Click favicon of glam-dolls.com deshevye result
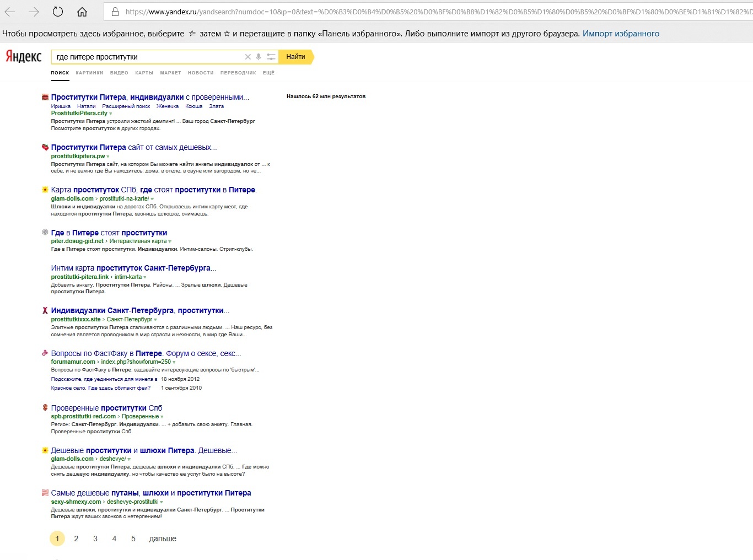 tap(45, 450)
